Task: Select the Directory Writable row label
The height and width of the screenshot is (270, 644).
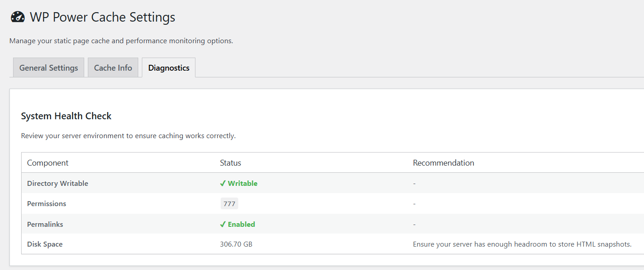Action: click(58, 183)
